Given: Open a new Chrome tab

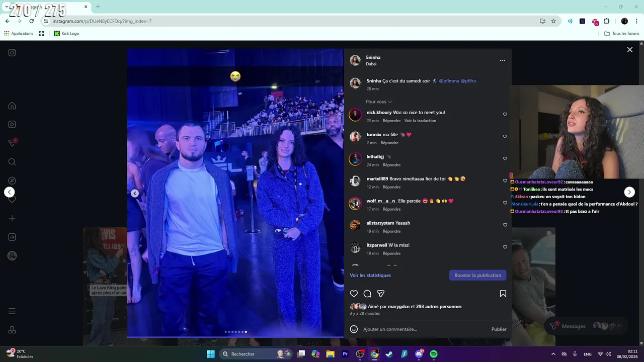Looking at the screenshot, I should (x=98, y=7).
